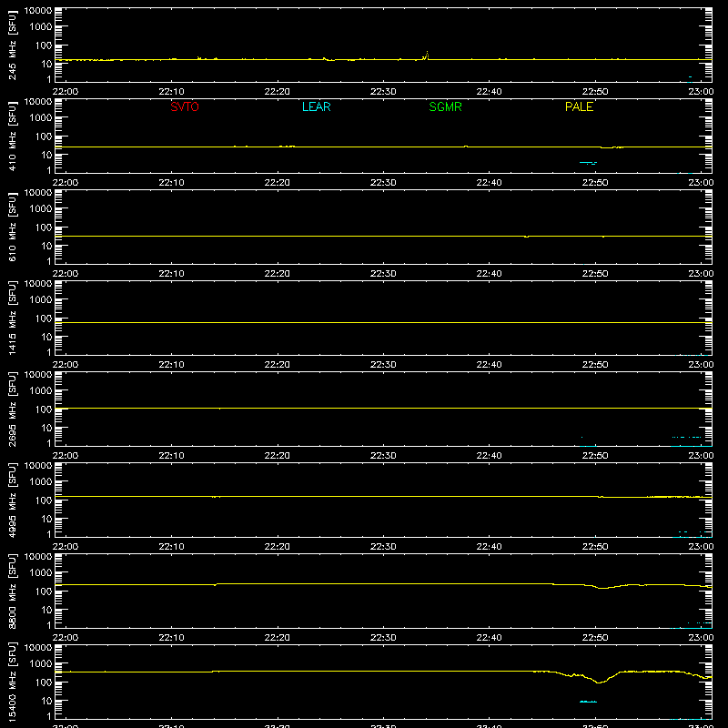
Task: Click the 1000 tick label on 610 MHz axis
Action: pyautogui.click(x=41, y=208)
